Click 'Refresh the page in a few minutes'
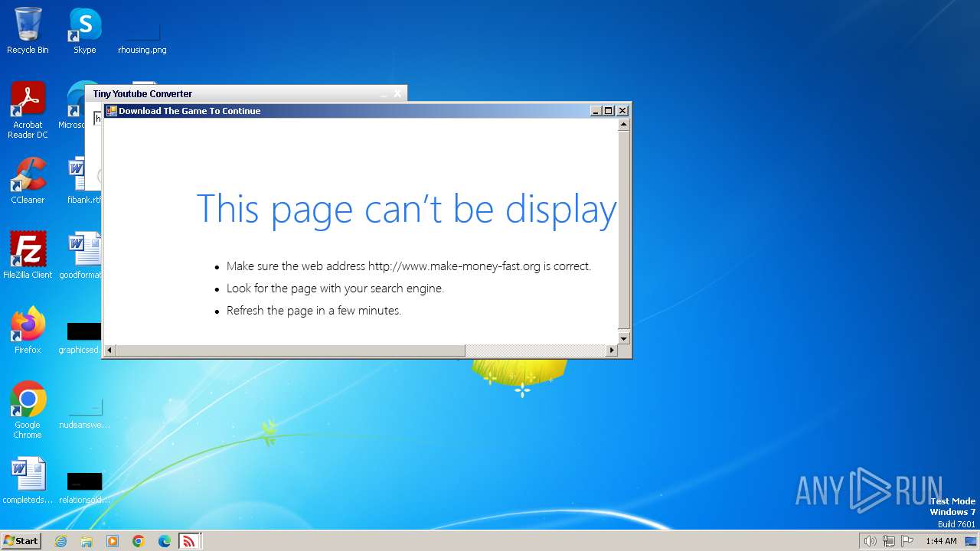 pos(314,311)
